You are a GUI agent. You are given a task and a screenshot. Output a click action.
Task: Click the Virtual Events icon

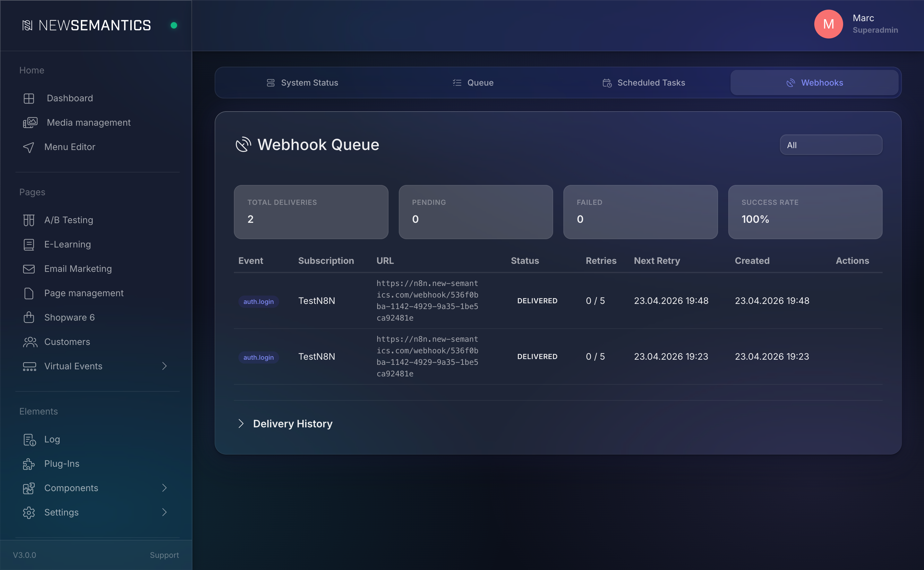click(x=30, y=366)
